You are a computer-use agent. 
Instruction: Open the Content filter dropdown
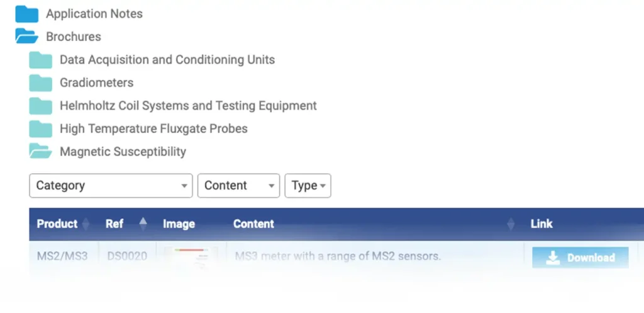238,186
